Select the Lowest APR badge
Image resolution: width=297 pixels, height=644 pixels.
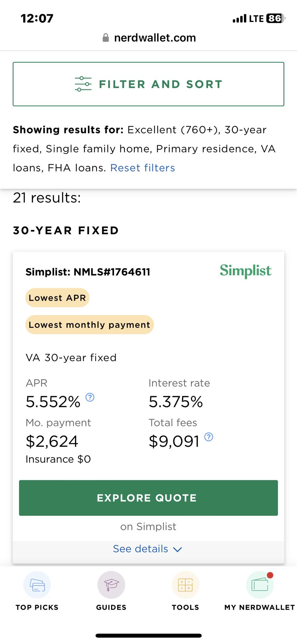click(57, 298)
